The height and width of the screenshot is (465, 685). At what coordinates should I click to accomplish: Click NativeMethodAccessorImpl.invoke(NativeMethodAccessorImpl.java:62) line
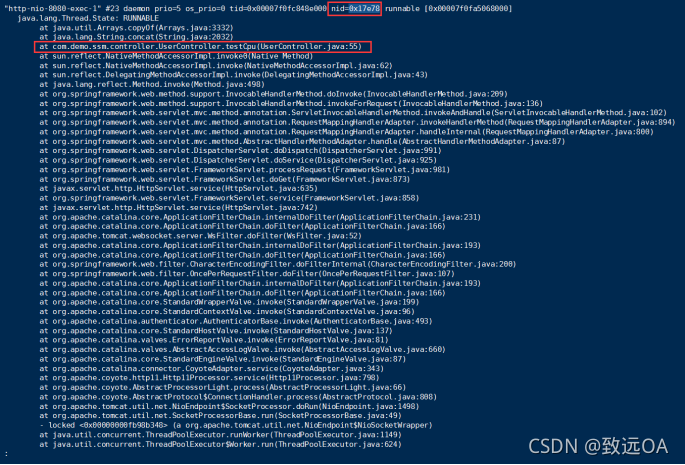[216, 66]
